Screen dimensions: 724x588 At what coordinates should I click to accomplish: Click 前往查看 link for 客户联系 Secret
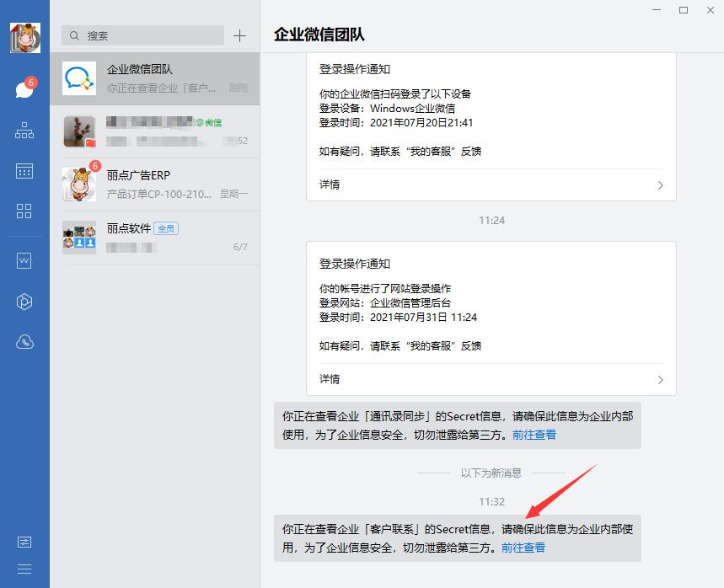coord(523,548)
